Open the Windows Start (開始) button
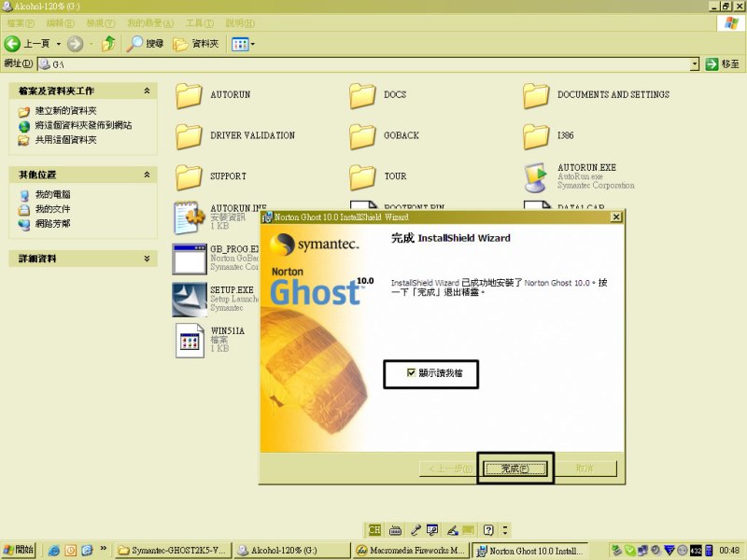 (x=18, y=550)
